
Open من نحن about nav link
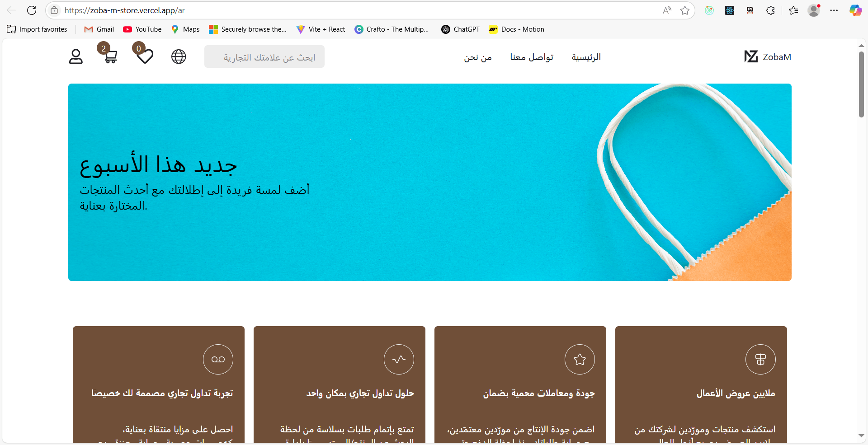[x=478, y=57]
